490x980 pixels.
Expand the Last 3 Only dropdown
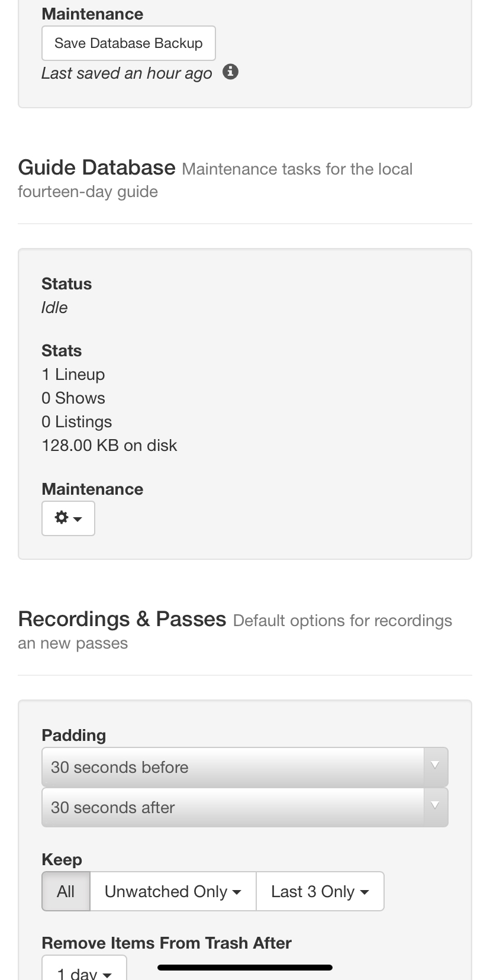point(320,891)
